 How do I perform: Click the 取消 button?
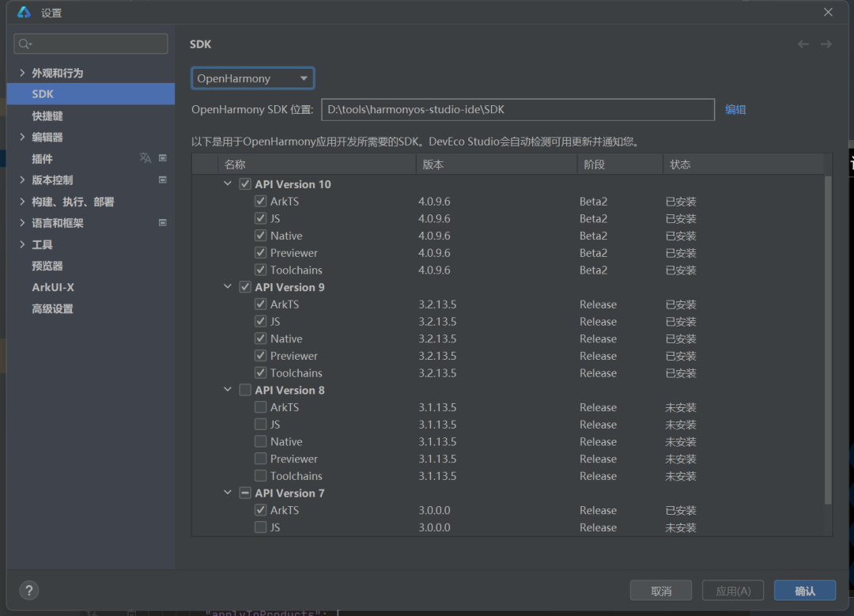660,591
